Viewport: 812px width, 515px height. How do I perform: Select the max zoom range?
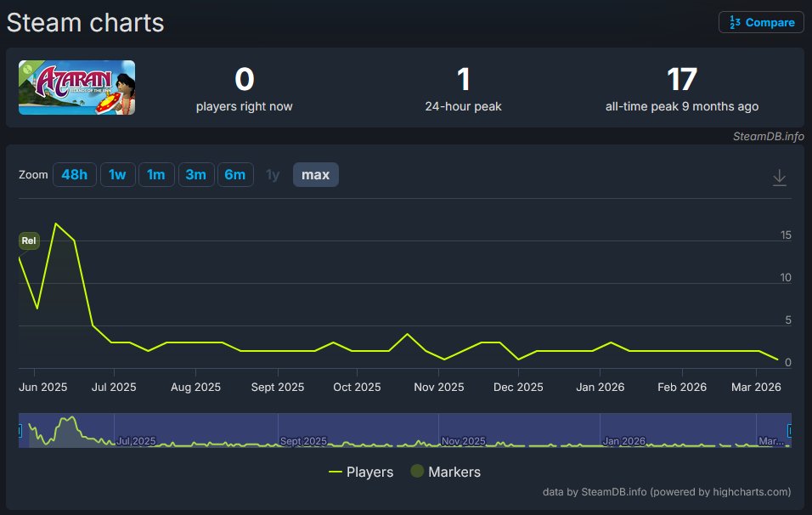tap(315, 174)
